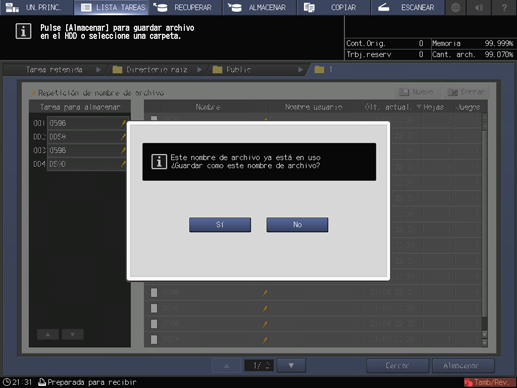Open the Public folder breadcrumb
517x388 pixels.
pyautogui.click(x=232, y=70)
